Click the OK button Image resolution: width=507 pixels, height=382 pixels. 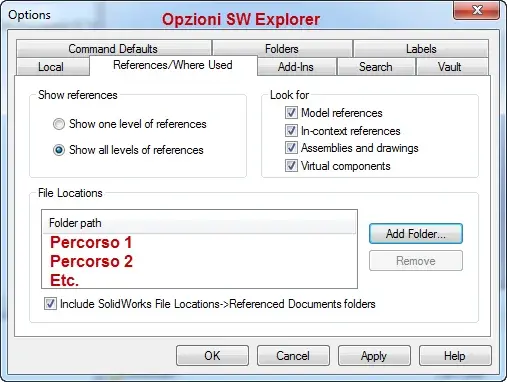tap(212, 356)
